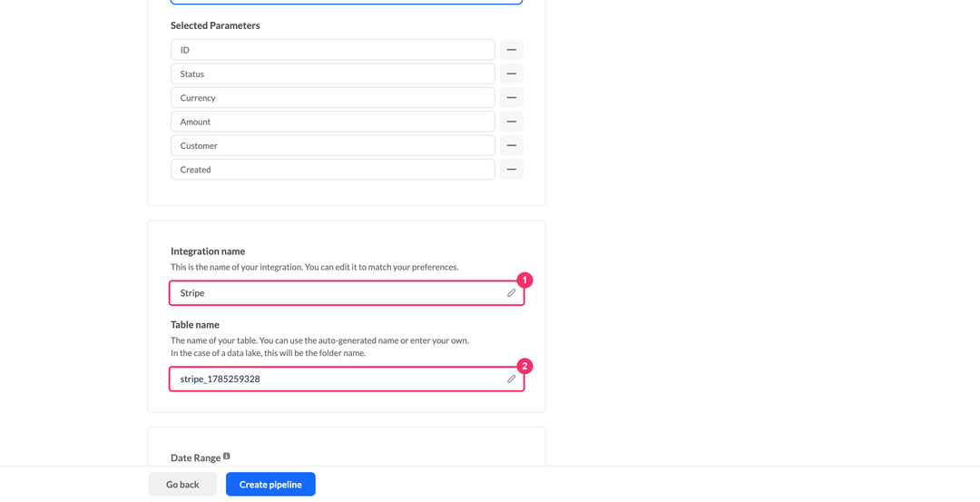Select the ID parameter field
Image resolution: width=980 pixels, height=502 pixels.
tap(332, 50)
